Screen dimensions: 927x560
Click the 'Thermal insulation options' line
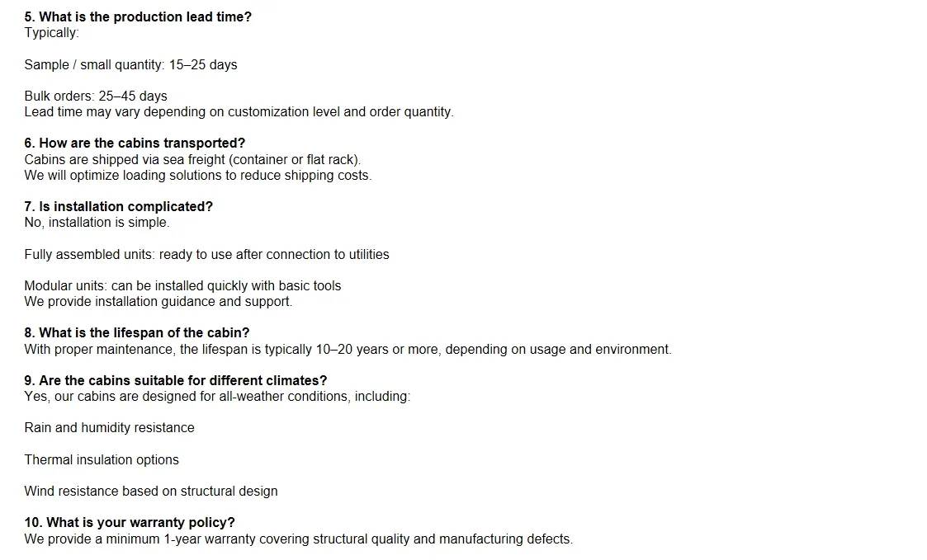click(x=102, y=459)
